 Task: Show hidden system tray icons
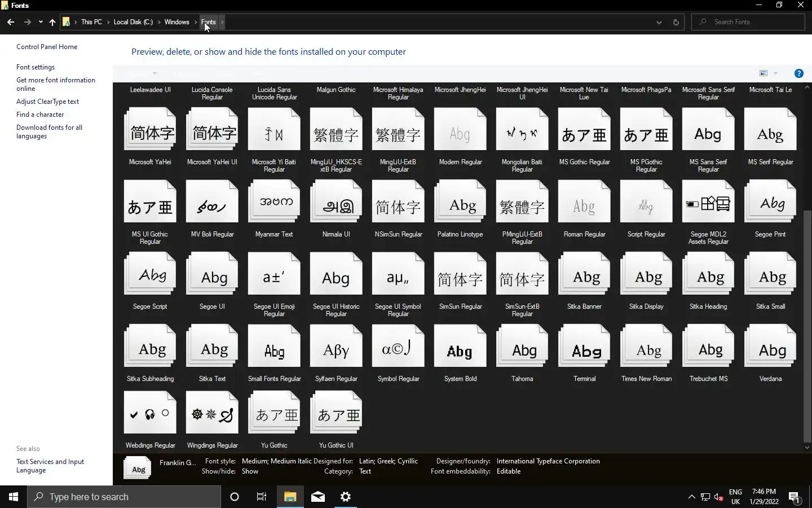691,497
